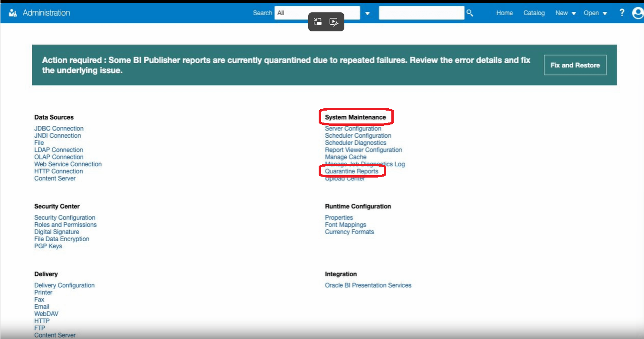
Task: Open the Server Configuration link
Action: click(353, 128)
